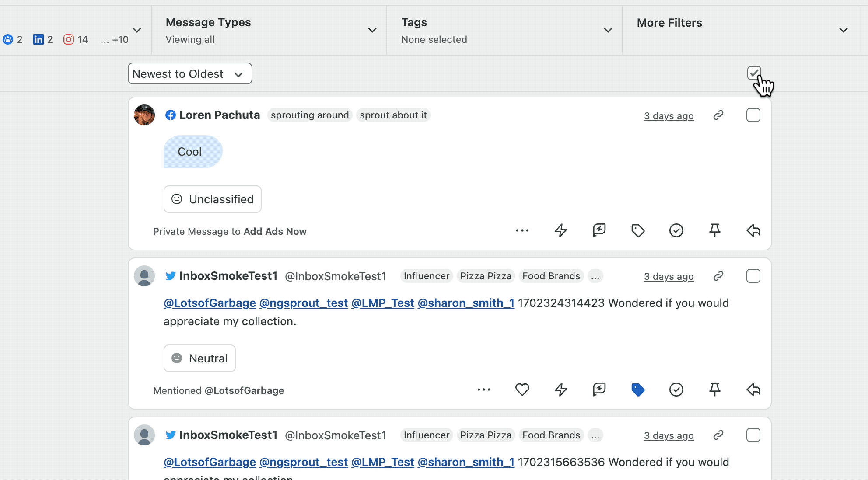868x480 pixels.
Task: Click Twitter bird icon on tweet 1702324314423
Action: click(x=171, y=276)
